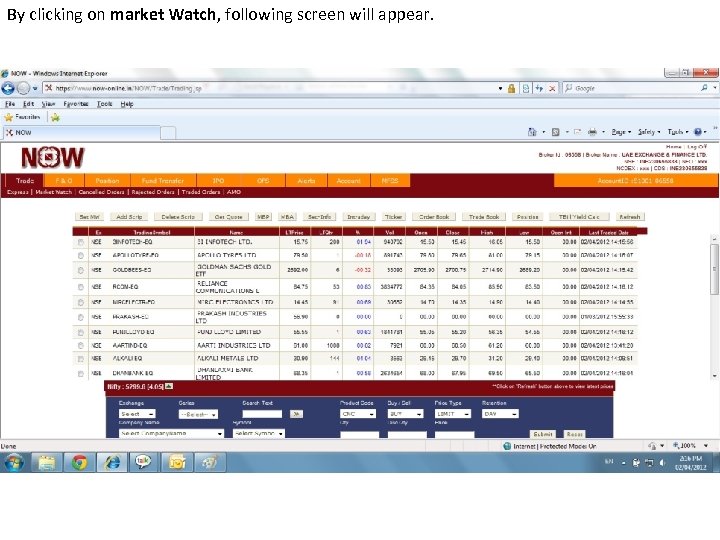
Task: Click the Delete Scrip button
Action: point(178,217)
